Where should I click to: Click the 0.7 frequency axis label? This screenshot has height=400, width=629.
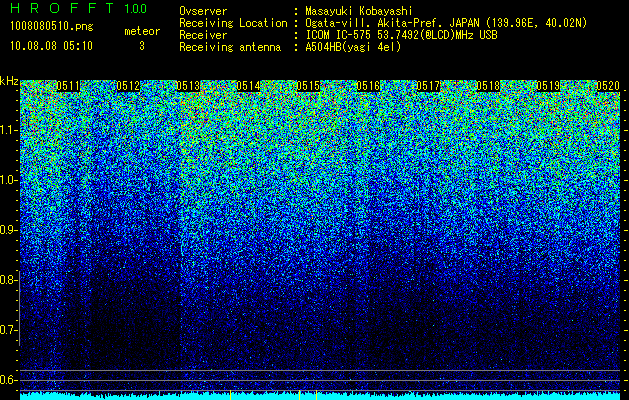point(8,330)
